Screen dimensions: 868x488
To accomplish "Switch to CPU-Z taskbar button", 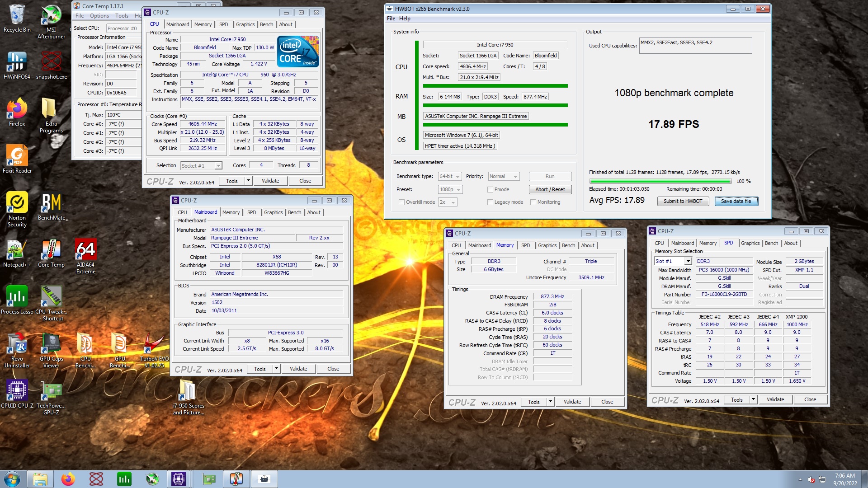I will coord(179,479).
